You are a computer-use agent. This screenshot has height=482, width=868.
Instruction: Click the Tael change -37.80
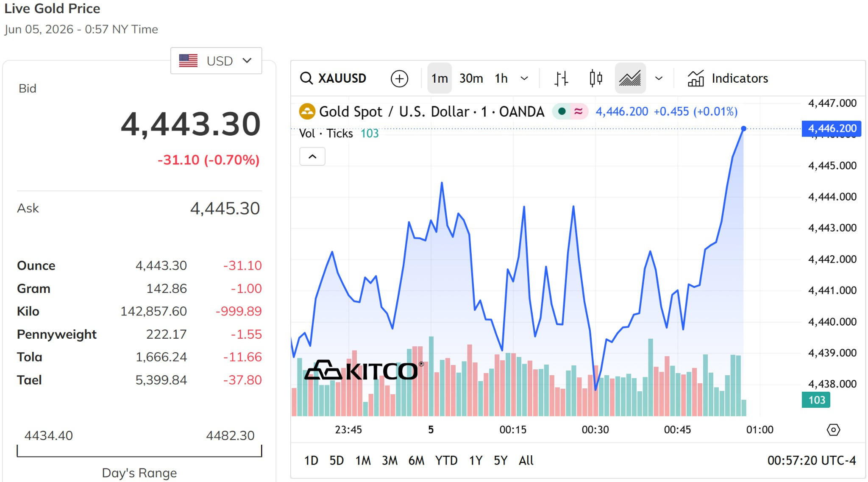tap(242, 380)
